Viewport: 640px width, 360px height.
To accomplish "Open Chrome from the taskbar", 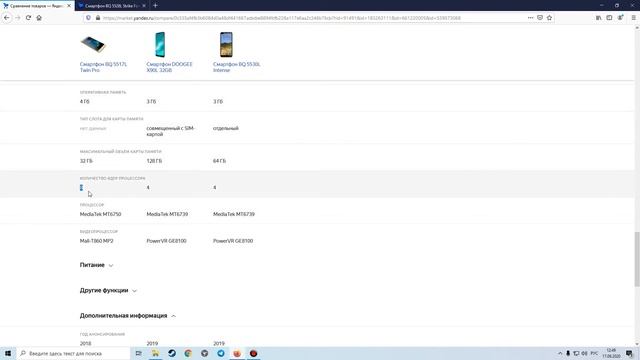I will [188, 353].
